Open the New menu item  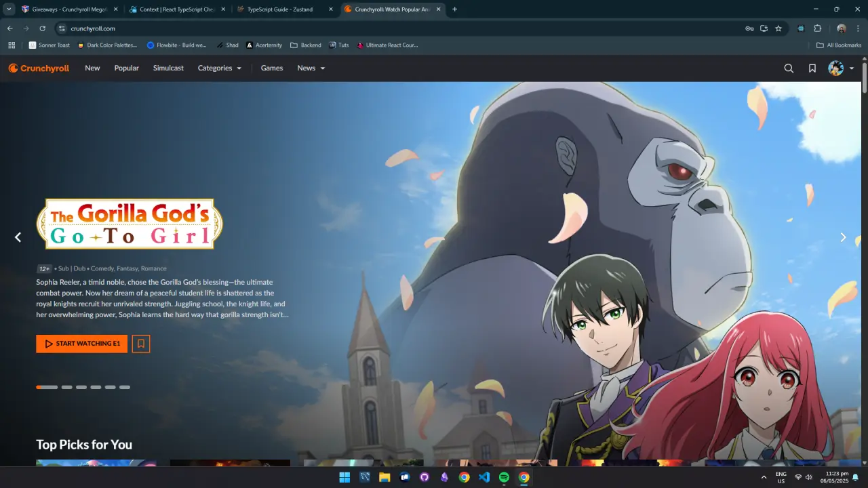(92, 68)
